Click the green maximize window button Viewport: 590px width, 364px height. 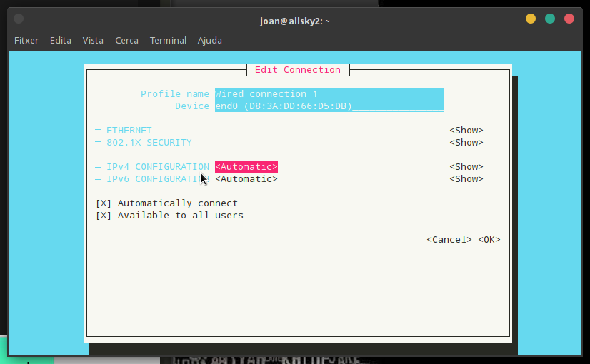tap(550, 19)
